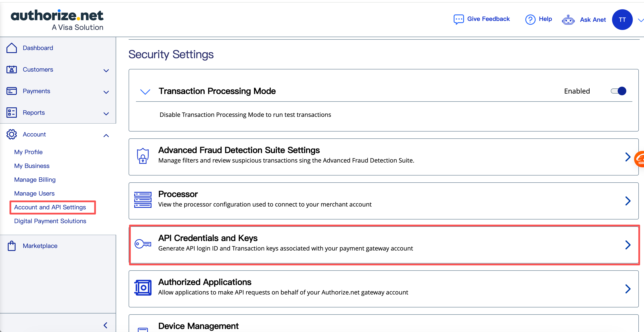Click 'Generate API login ID' description text
The width and height of the screenshot is (644, 332).
286,248
